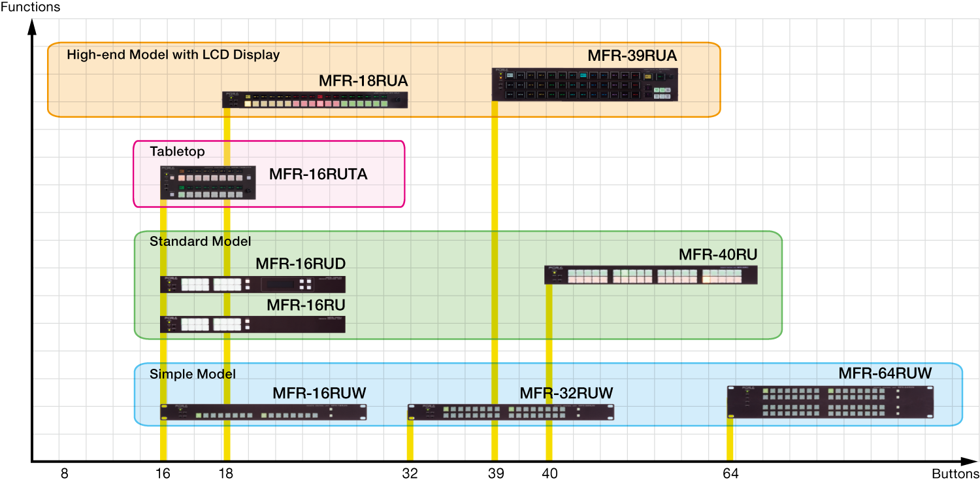
Task: Click the Standard Model category heading
Action: pyautogui.click(x=200, y=242)
